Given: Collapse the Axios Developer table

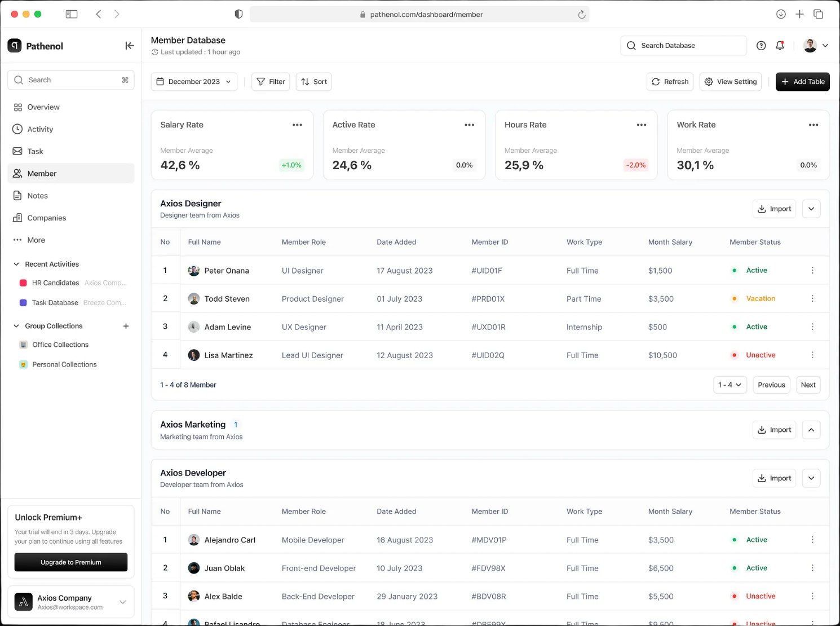Looking at the screenshot, I should 811,478.
